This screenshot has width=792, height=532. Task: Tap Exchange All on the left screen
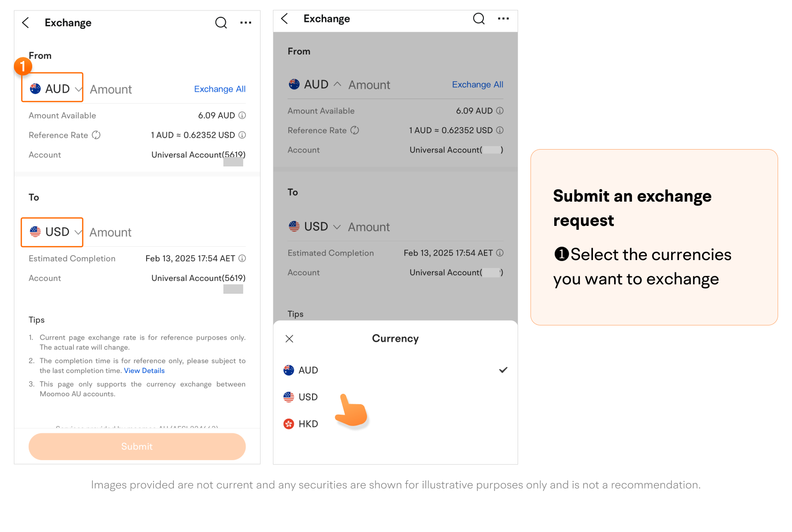tap(219, 89)
